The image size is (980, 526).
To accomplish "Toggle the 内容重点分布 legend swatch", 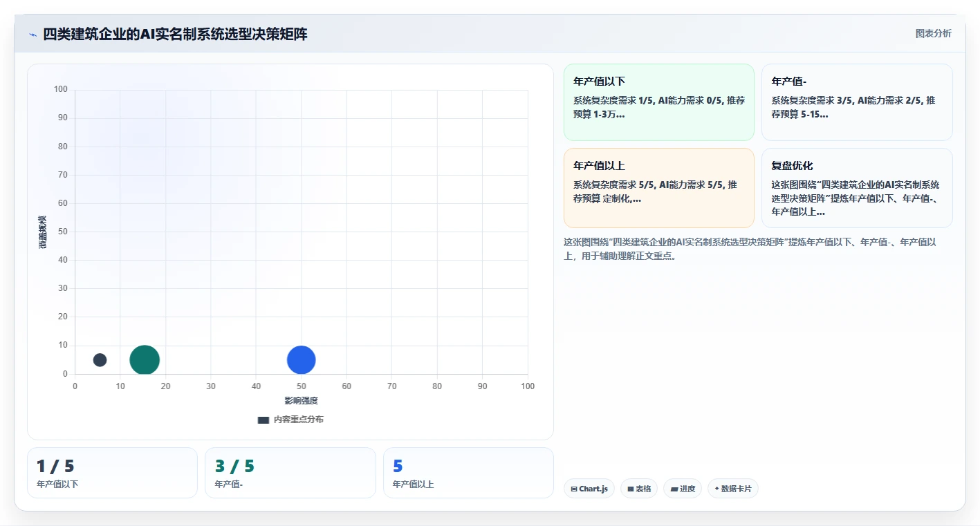I will pos(264,420).
